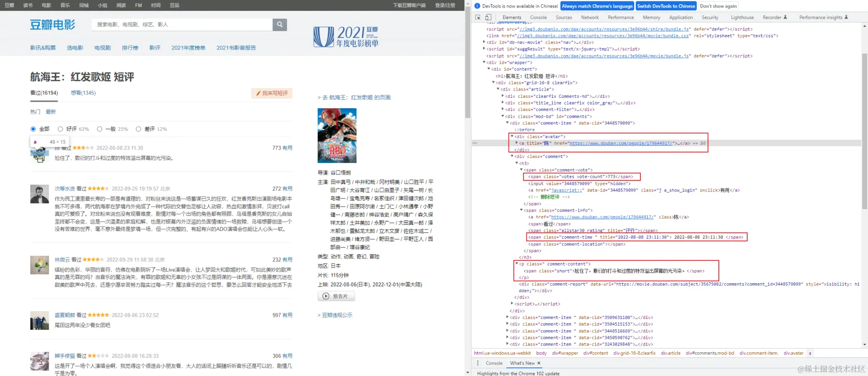This screenshot has width=868, height=376.
Task: Open the 豆瓣违规公示 link
Action: [x=335, y=315]
